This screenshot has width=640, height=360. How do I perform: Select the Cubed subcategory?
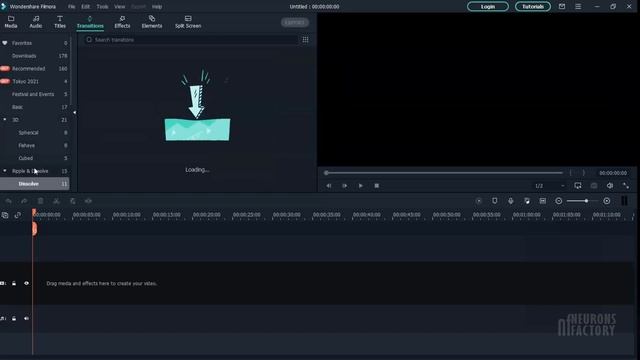(x=35, y=158)
